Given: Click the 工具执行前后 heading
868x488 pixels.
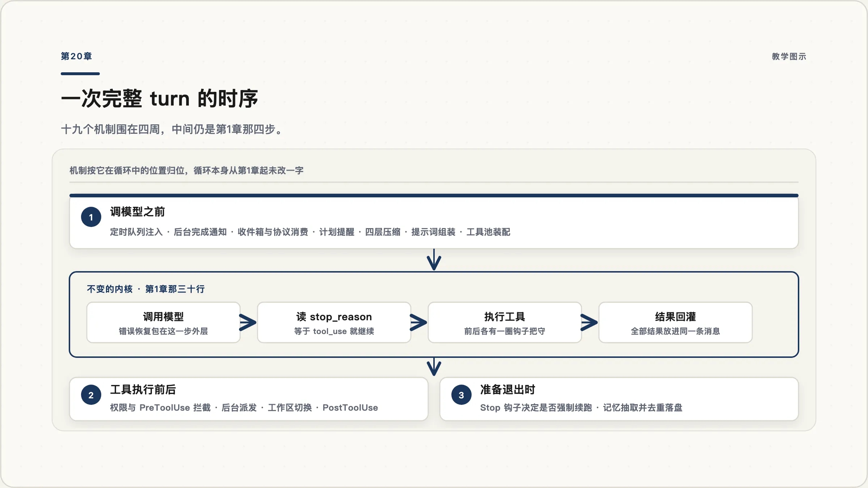Looking at the screenshot, I should 143,390.
